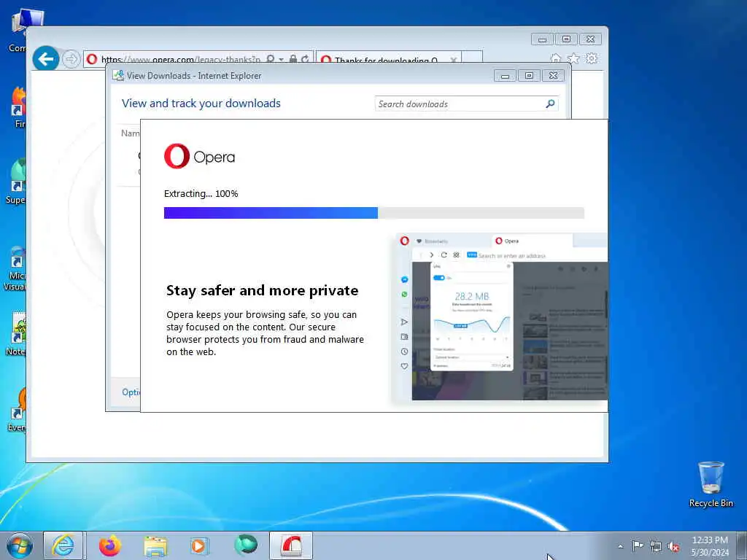This screenshot has height=560, width=747.
Task: Click the Show desktop button at taskbar end
Action: pyautogui.click(x=742, y=545)
